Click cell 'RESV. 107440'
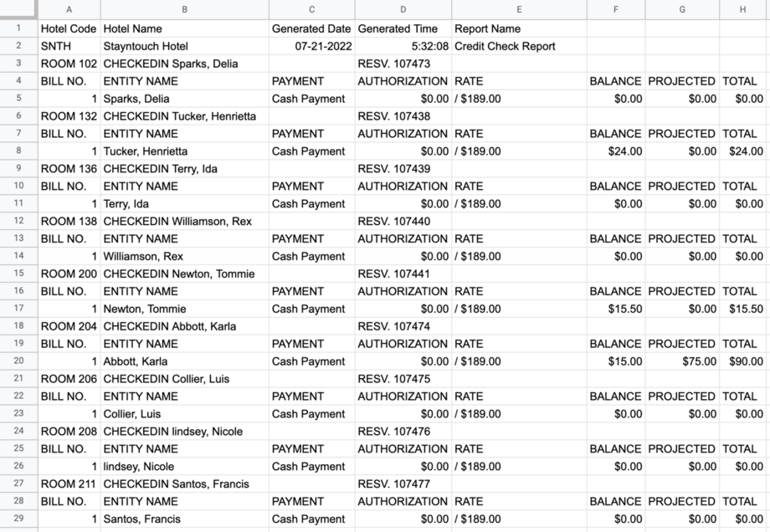 [403, 222]
